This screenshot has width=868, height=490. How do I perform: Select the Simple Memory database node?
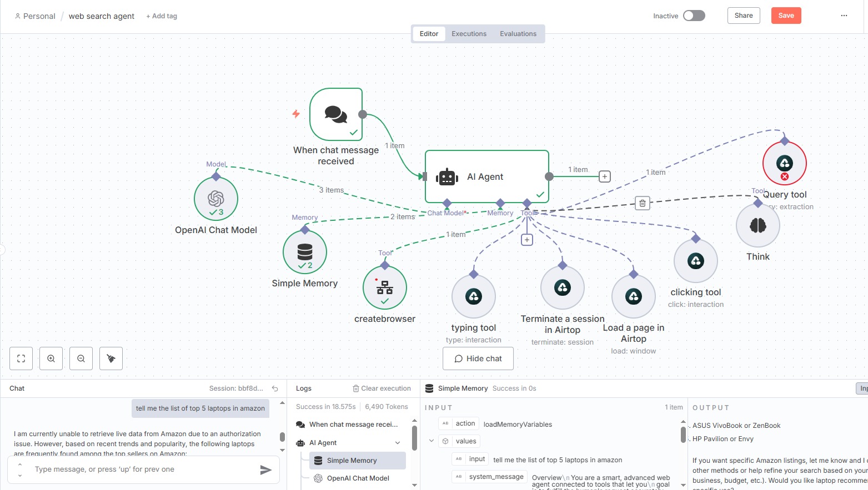305,252
